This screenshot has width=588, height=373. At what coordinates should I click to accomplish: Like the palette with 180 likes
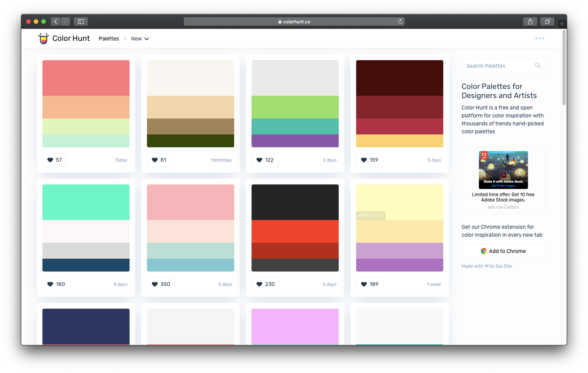(x=56, y=284)
